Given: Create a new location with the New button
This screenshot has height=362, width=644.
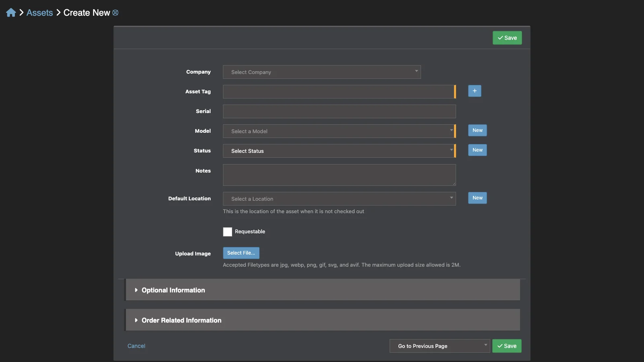Looking at the screenshot, I should [x=477, y=198].
